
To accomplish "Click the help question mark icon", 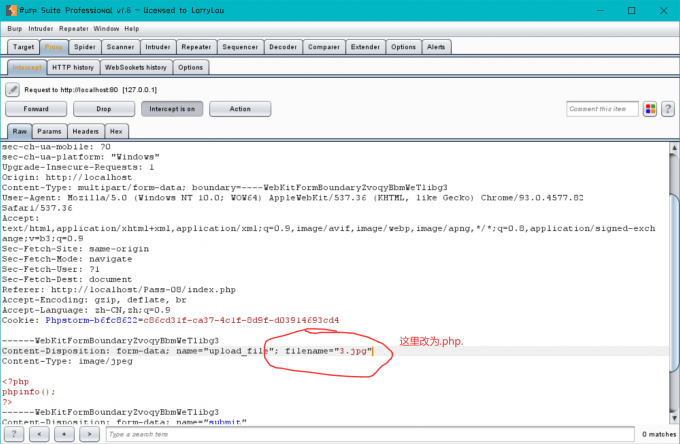I will point(667,109).
